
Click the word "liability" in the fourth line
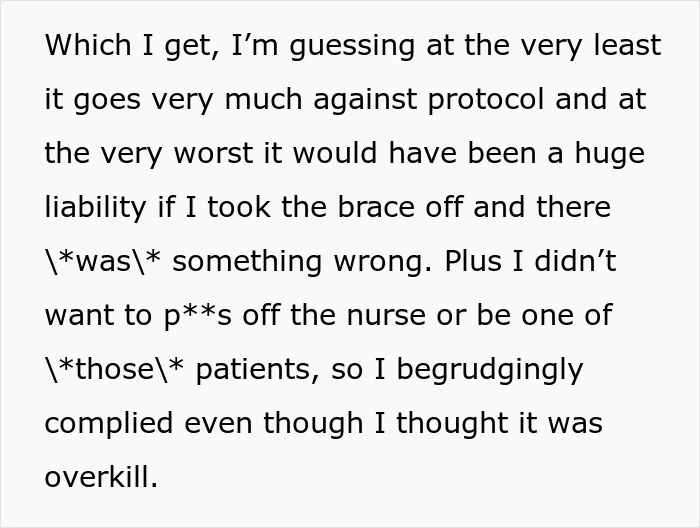tap(96, 210)
